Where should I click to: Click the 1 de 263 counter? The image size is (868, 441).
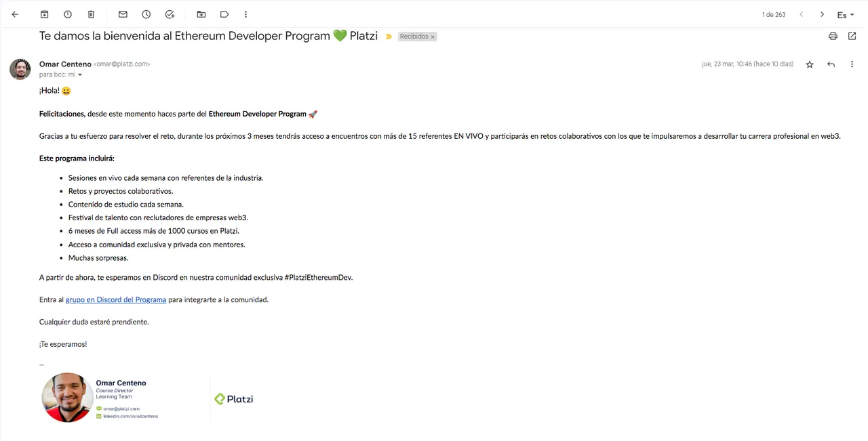coord(774,15)
